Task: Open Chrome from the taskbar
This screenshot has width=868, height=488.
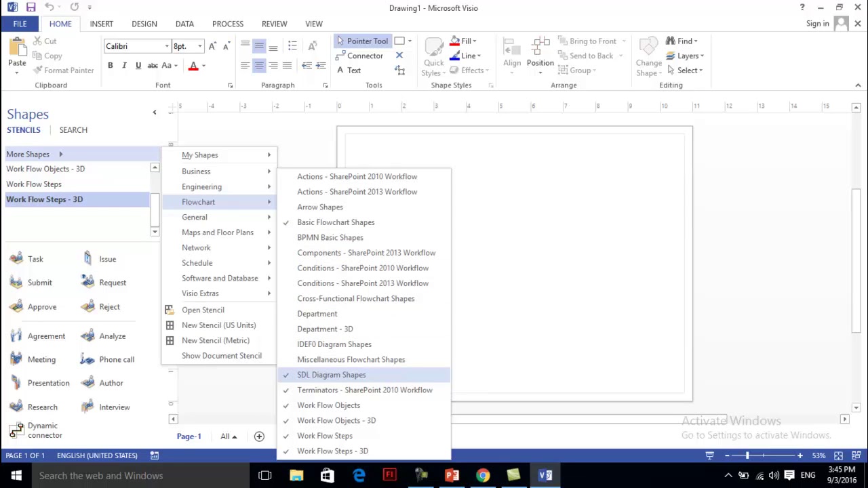Action: point(482,476)
